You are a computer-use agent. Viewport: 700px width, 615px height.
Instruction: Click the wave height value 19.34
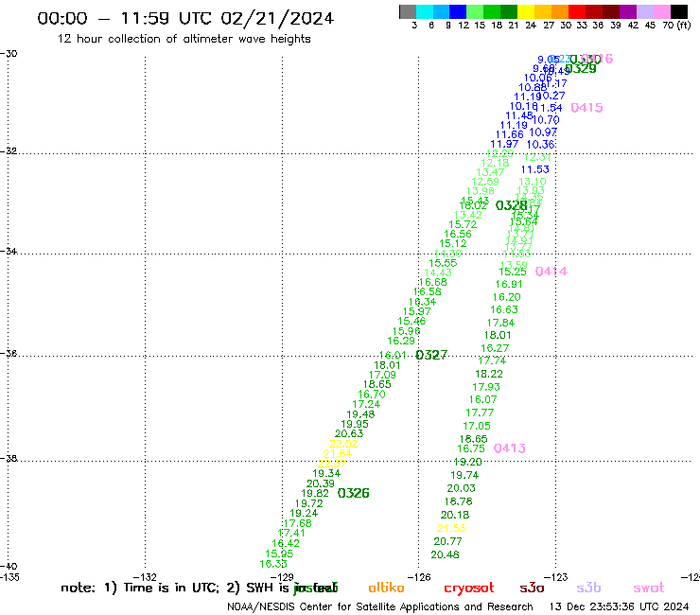tap(326, 473)
